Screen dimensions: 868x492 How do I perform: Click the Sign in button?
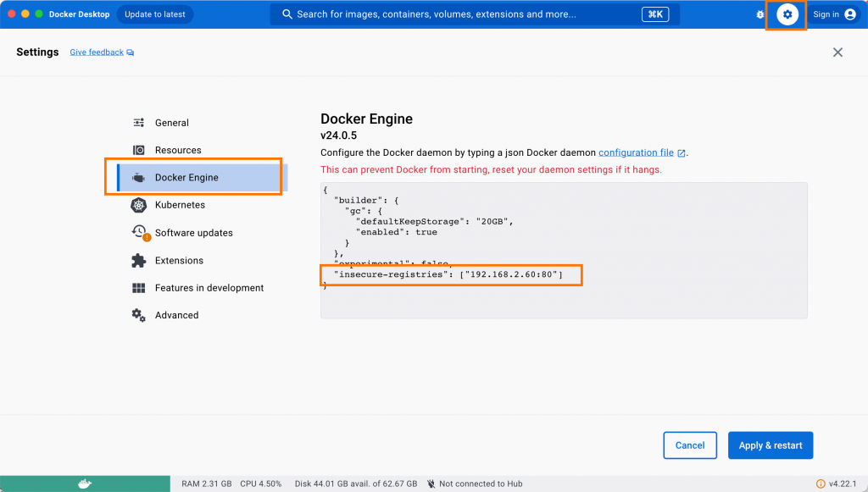[x=834, y=14]
